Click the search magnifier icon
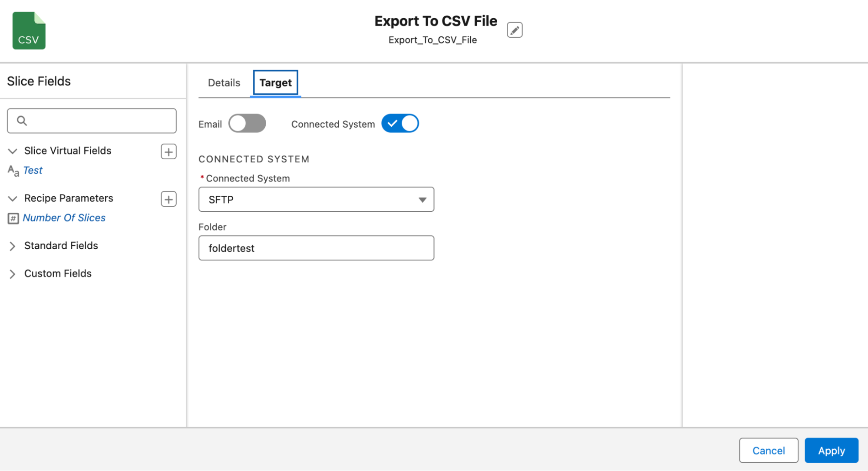868x471 pixels. tap(22, 121)
